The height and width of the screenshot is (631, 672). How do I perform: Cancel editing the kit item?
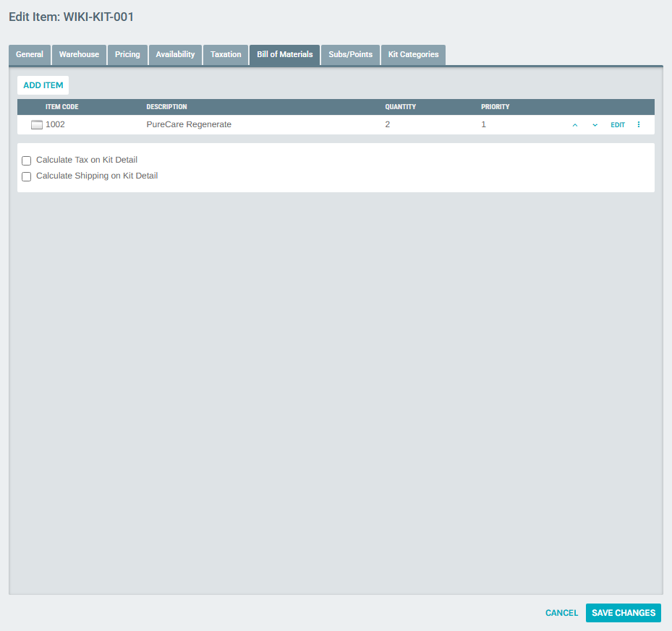[x=561, y=612]
